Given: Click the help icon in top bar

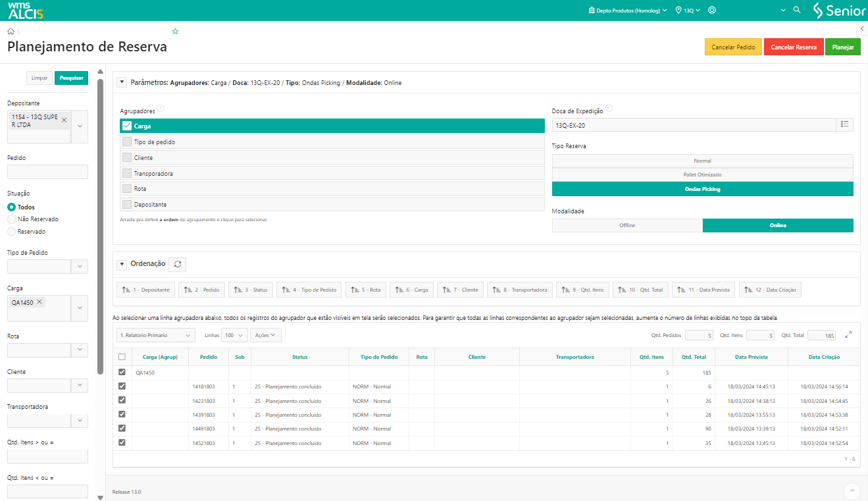Looking at the screenshot, I should pos(712,11).
